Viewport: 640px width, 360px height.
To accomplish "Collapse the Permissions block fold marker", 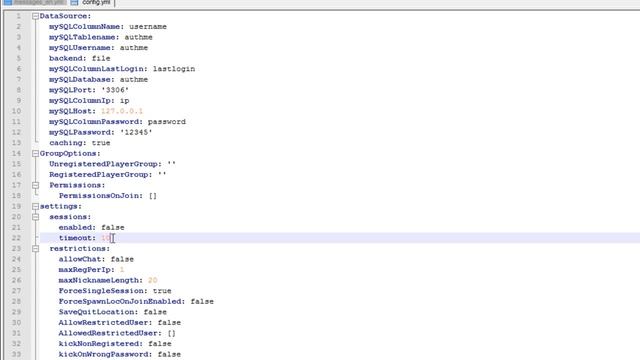I will pyautogui.click(x=36, y=185).
